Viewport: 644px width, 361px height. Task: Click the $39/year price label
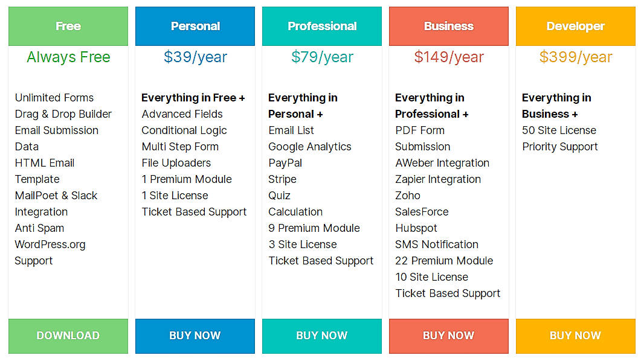click(x=195, y=57)
